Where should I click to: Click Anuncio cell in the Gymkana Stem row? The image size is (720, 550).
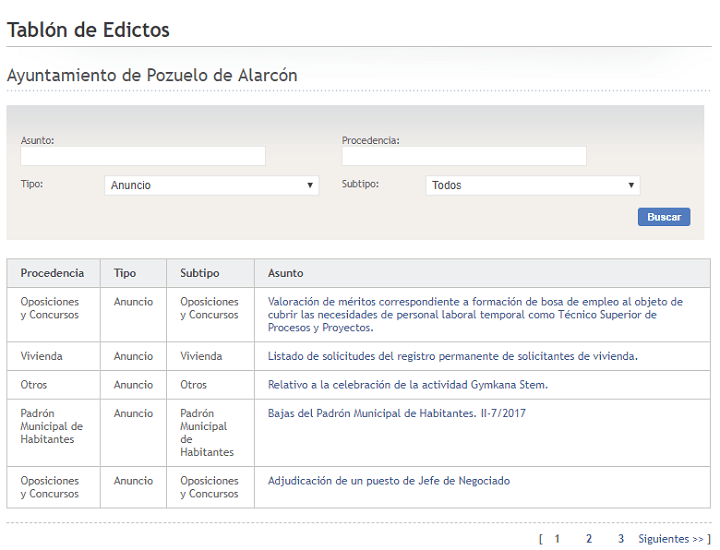point(133,385)
